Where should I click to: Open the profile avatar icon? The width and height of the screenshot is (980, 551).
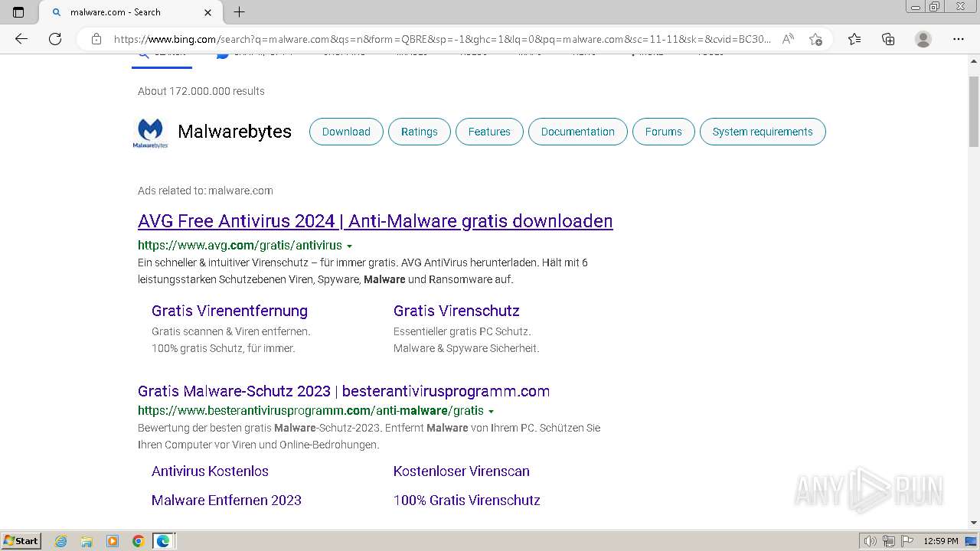923,39
